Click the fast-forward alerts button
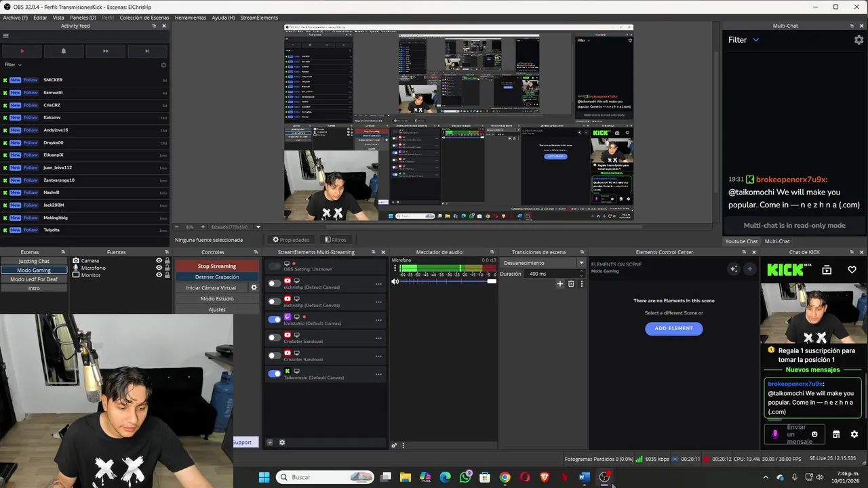 click(105, 51)
